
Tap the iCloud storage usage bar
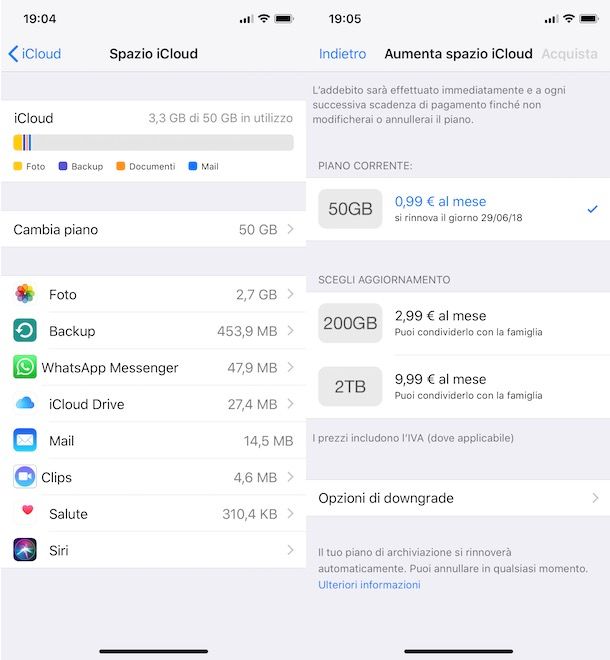(x=153, y=143)
